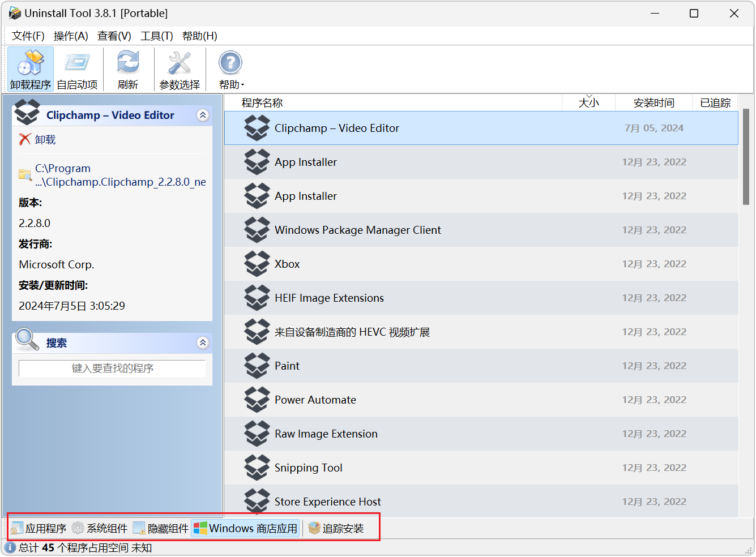Select the Snipping Tool row text
The width and height of the screenshot is (756, 557).
tap(309, 468)
